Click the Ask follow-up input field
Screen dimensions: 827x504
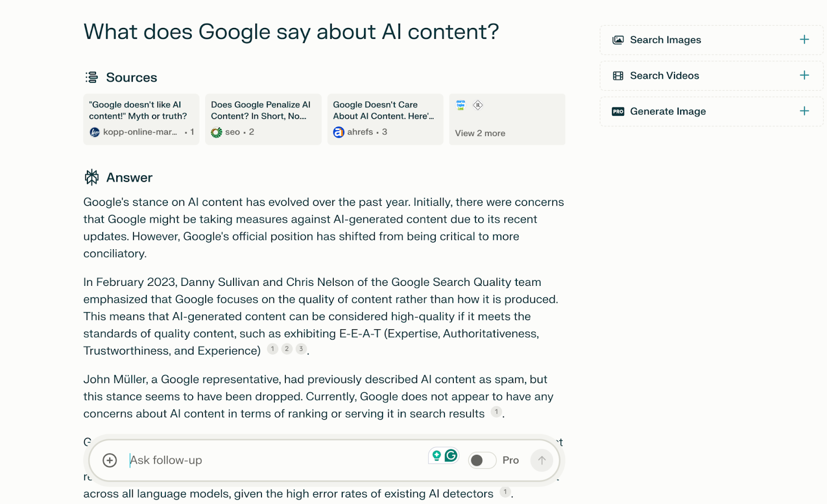tap(274, 460)
